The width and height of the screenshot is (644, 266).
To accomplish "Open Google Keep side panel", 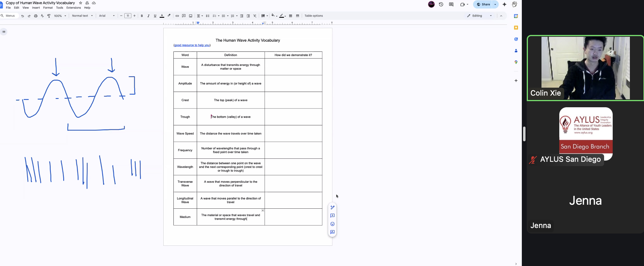I will pos(516,28).
